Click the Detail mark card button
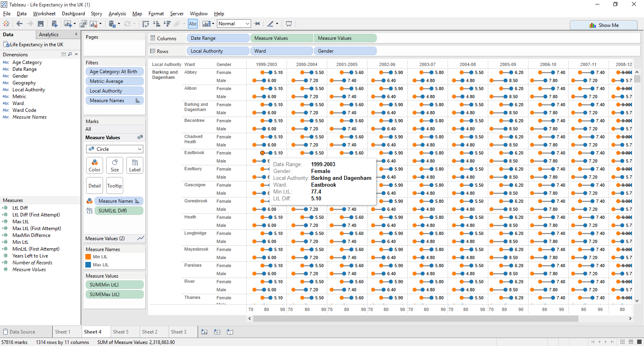The image size is (644, 346). tap(95, 185)
